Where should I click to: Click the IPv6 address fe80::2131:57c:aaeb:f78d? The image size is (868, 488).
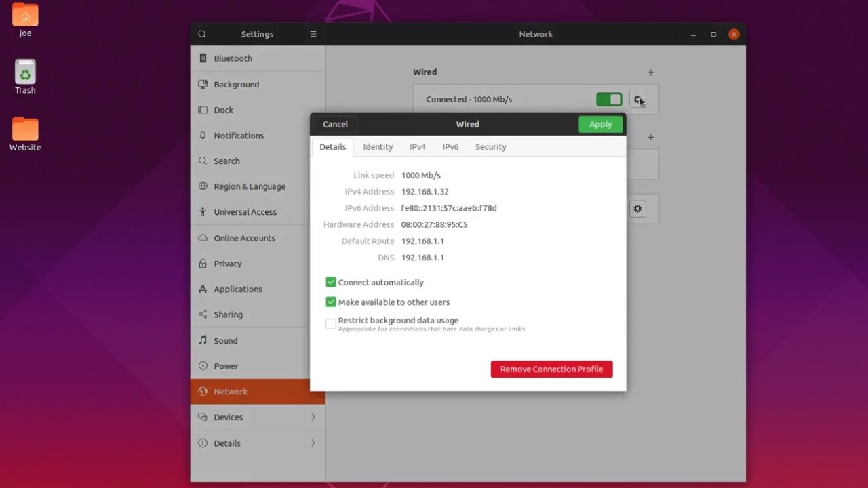[449, 208]
